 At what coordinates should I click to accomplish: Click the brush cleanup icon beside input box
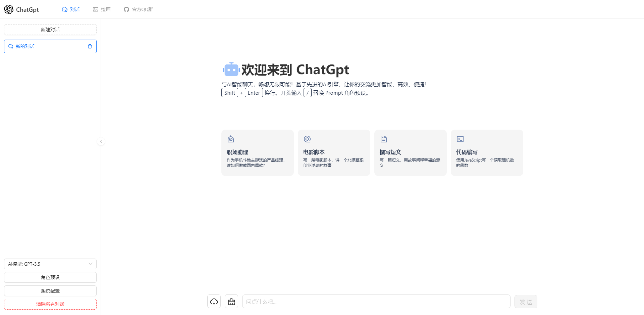click(231, 301)
